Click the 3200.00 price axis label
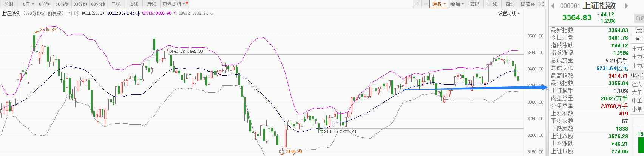The image size is (644, 156). coord(535,135)
